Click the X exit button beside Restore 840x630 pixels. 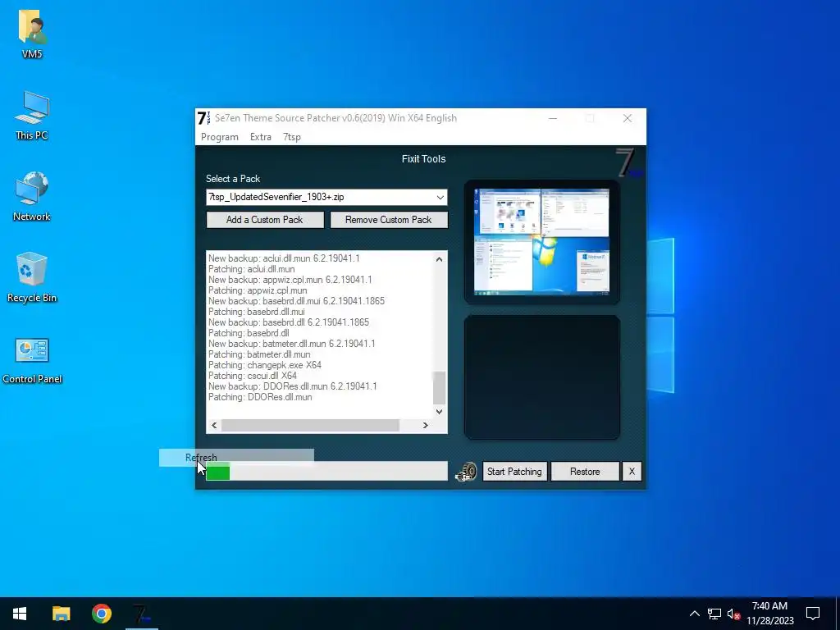point(632,472)
